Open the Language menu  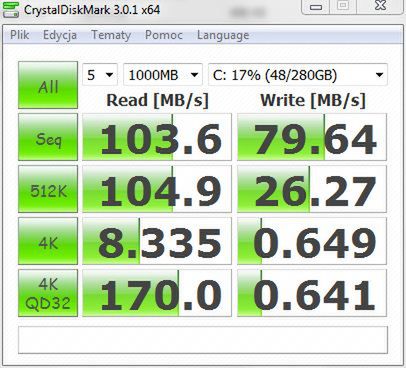pos(223,35)
